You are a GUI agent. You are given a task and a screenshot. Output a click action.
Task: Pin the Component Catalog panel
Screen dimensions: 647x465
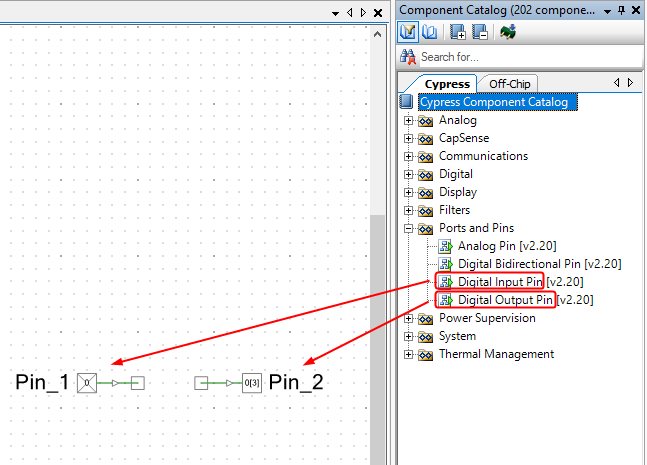[x=622, y=10]
